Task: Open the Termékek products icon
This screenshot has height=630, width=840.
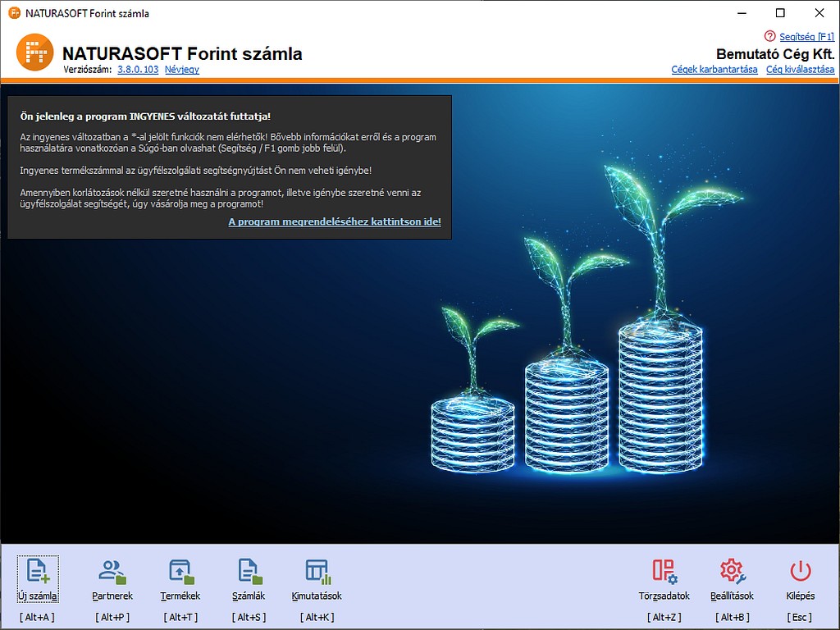Action: (x=180, y=571)
